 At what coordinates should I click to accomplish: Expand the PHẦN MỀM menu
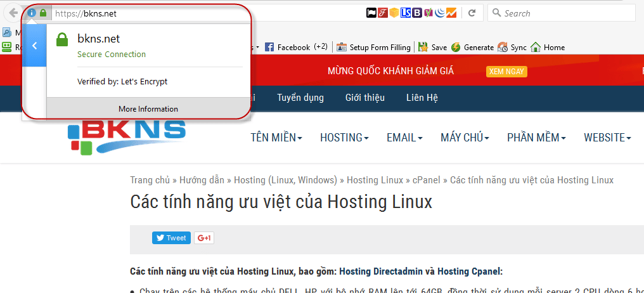pyautogui.click(x=536, y=137)
